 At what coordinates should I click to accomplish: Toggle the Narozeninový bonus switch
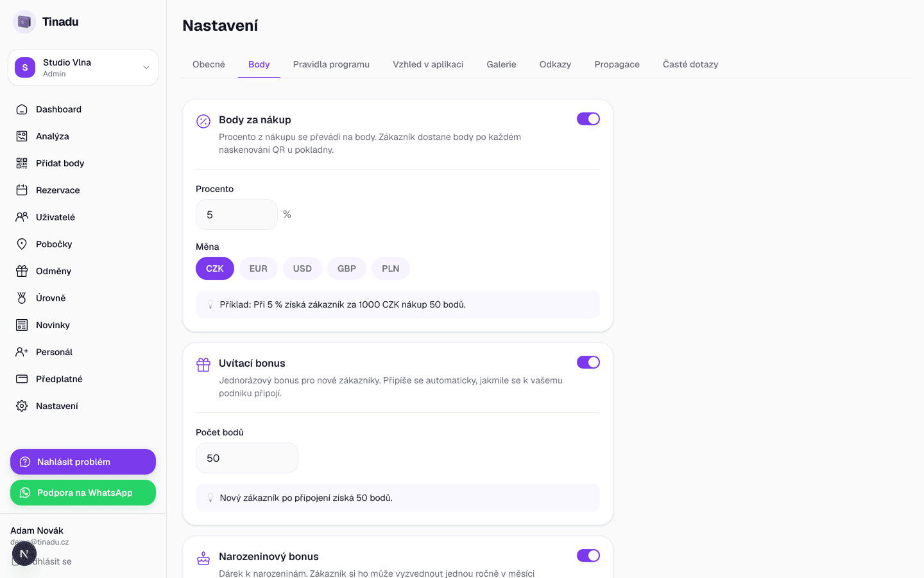pyautogui.click(x=588, y=556)
